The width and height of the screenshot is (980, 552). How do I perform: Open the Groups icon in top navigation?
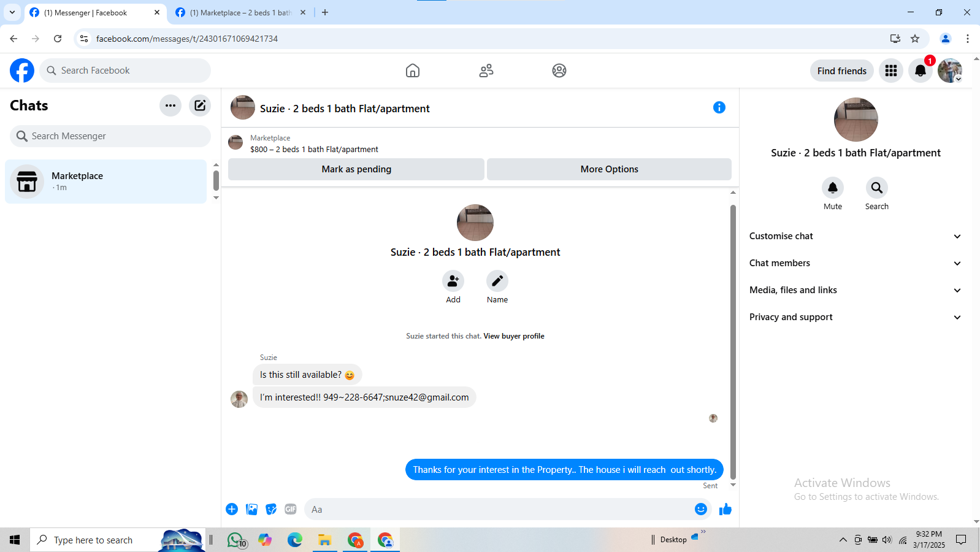click(559, 71)
